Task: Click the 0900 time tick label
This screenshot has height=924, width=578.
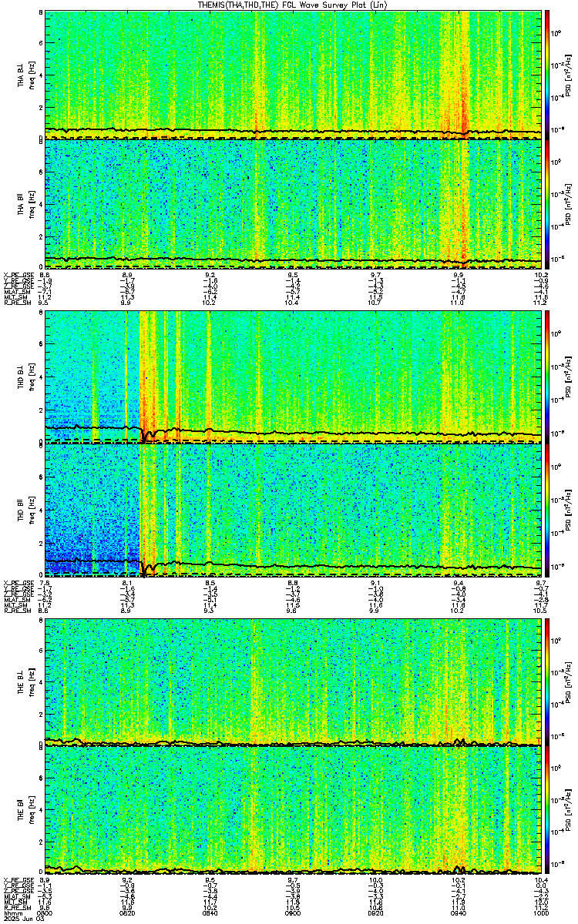Action: (x=293, y=912)
